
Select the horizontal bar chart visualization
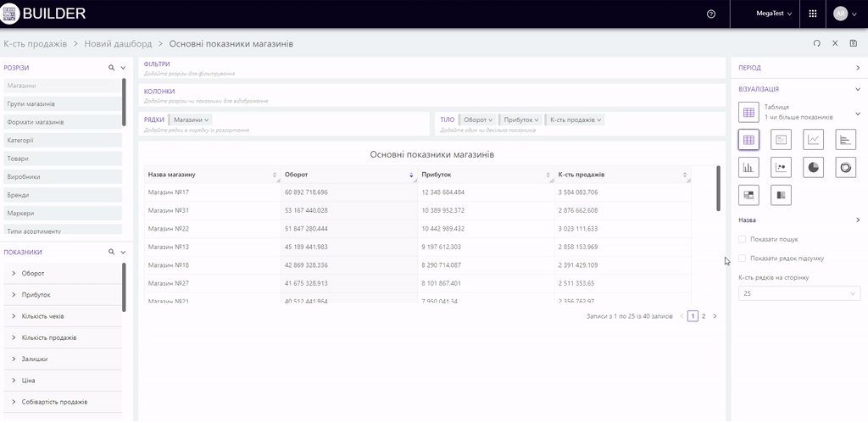(846, 140)
